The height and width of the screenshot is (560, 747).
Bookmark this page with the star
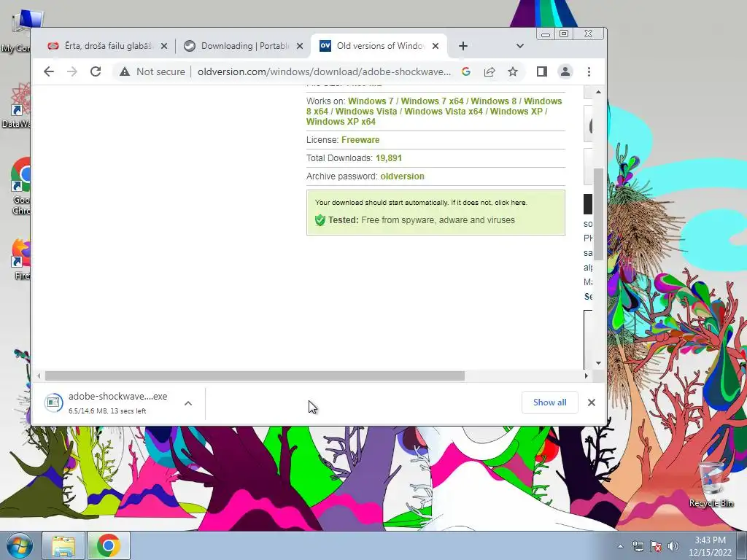coord(513,71)
